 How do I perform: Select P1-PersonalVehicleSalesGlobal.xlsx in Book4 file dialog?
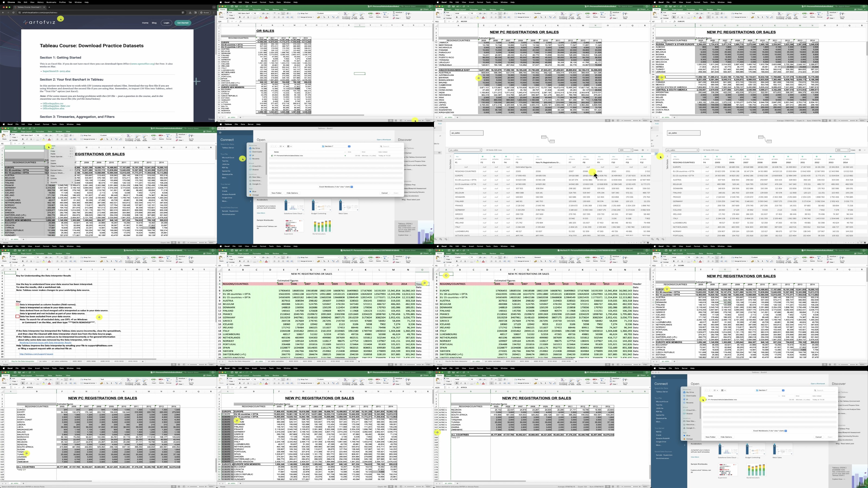722,400
